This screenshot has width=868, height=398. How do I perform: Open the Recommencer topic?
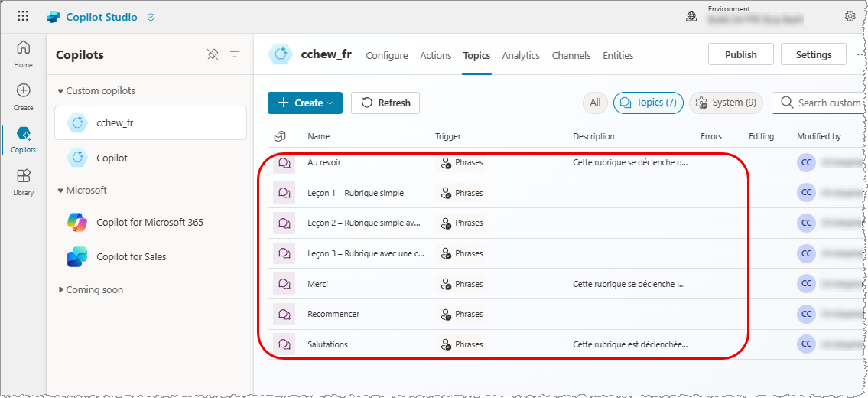[x=333, y=314]
